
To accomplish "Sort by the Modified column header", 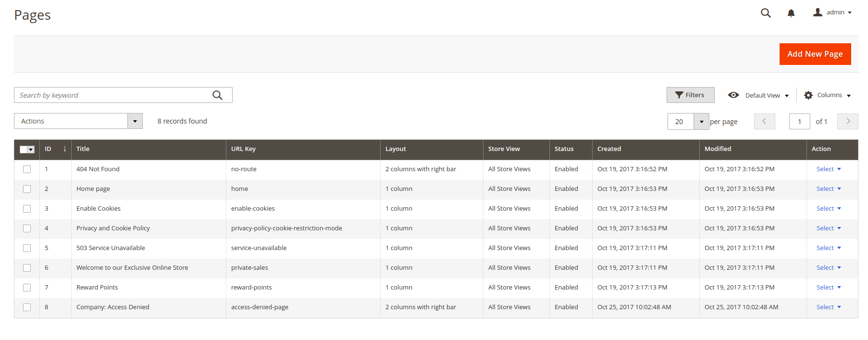I will 718,149.
